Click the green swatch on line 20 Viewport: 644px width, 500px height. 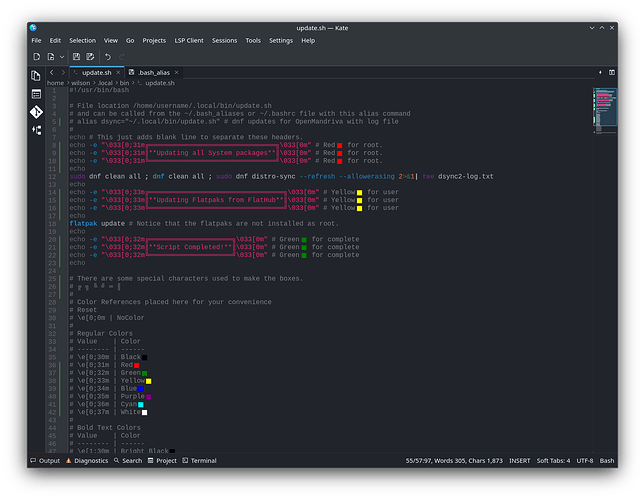pyautogui.click(x=304, y=240)
